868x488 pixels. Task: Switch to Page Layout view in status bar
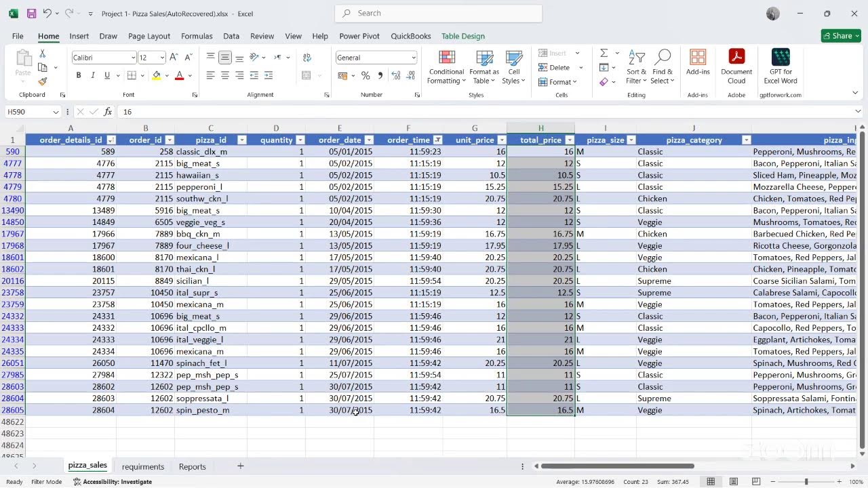[x=734, y=482]
